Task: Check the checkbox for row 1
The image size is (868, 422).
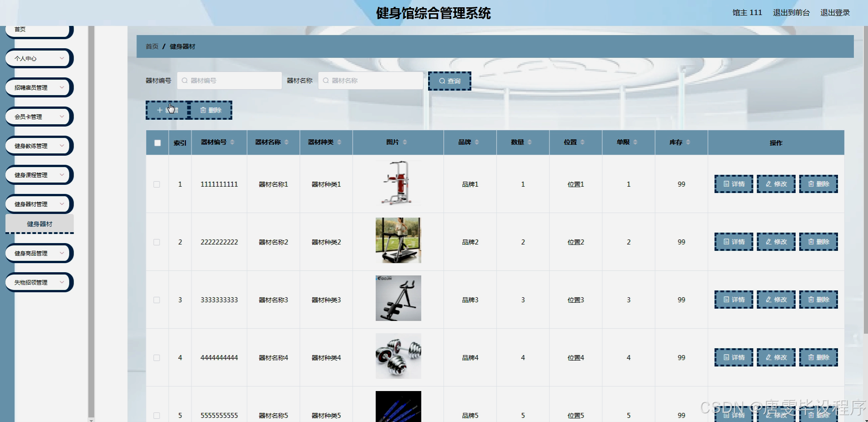Action: (x=157, y=184)
